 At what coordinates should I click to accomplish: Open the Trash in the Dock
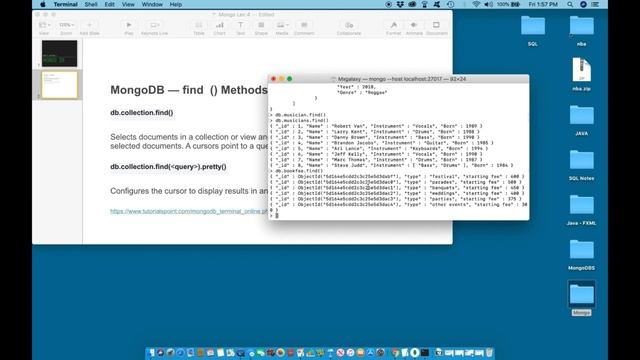coord(489,353)
